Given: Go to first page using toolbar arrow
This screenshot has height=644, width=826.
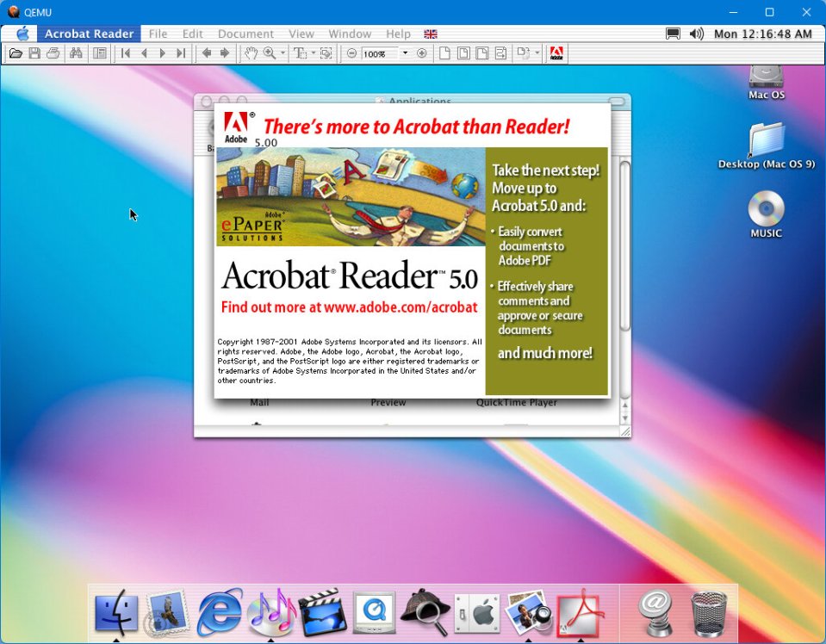Looking at the screenshot, I should tap(126, 53).
